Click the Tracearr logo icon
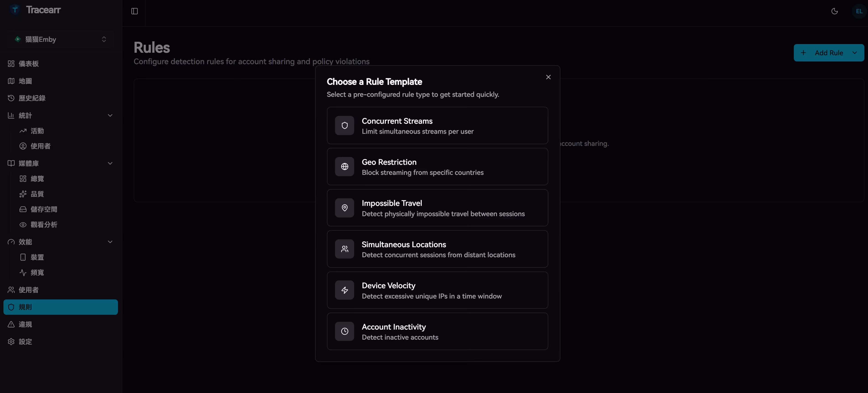Viewport: 868px width, 393px height. [x=15, y=10]
